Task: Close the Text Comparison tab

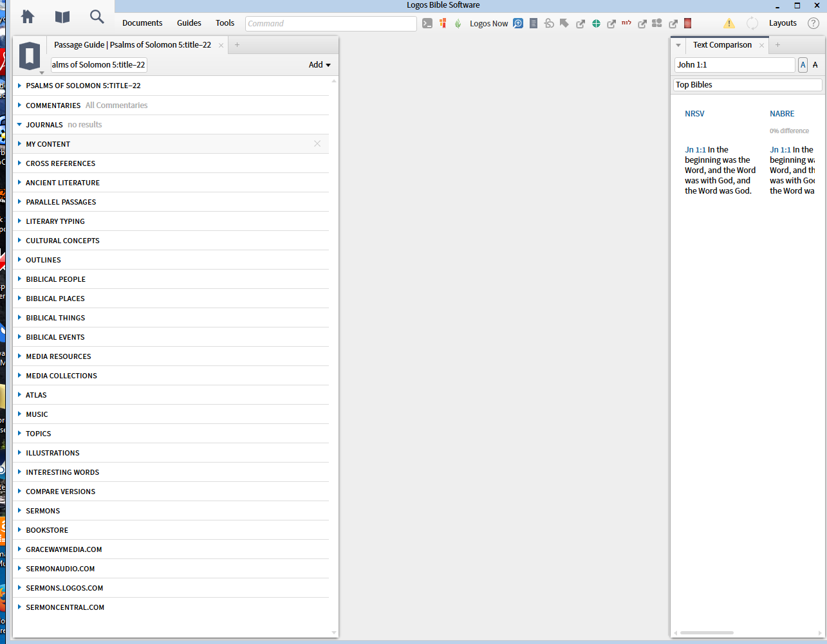Action: coord(761,45)
